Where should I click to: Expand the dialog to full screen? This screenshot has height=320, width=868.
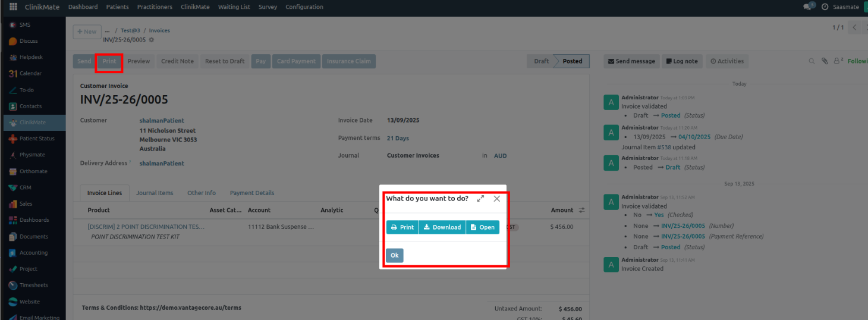click(480, 199)
